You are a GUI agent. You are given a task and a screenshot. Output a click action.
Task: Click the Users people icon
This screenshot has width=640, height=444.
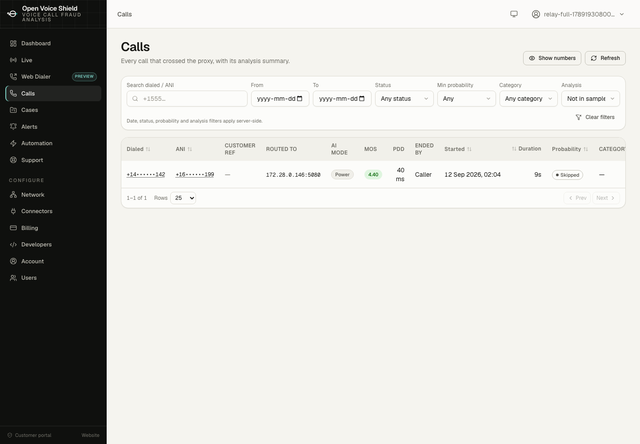13,278
